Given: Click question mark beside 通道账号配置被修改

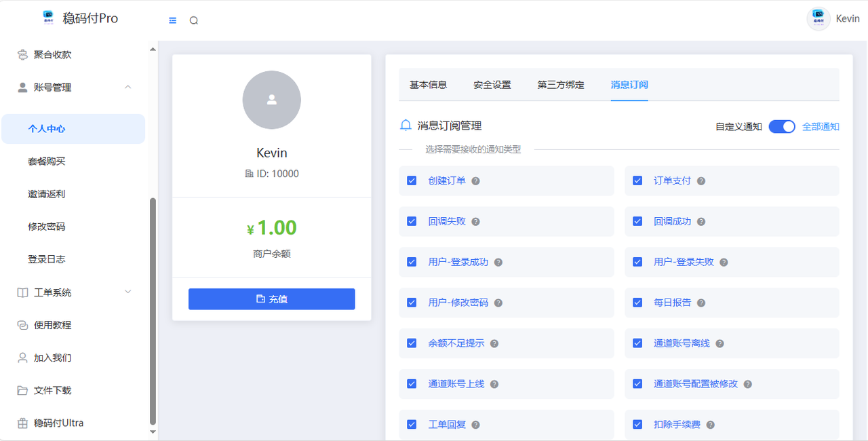Looking at the screenshot, I should [x=747, y=384].
